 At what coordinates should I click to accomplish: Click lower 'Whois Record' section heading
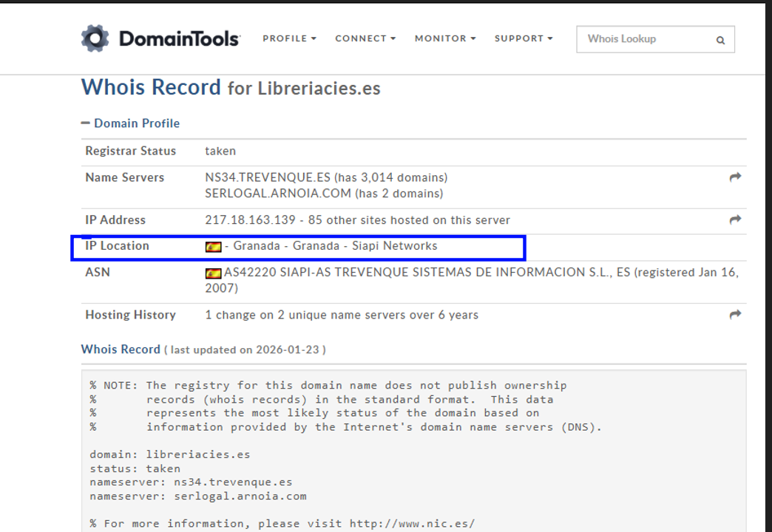121,349
